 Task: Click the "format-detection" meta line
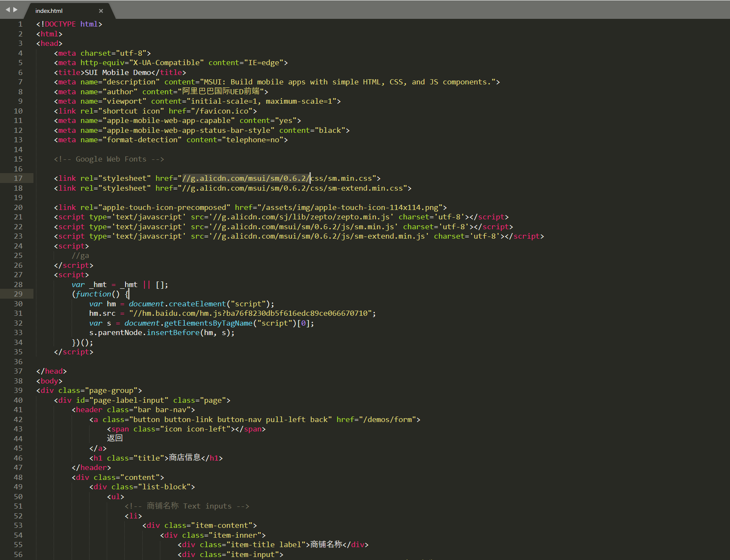(171, 140)
